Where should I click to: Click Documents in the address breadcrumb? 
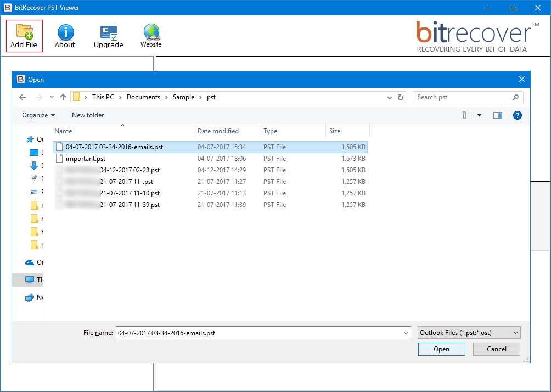pos(143,97)
